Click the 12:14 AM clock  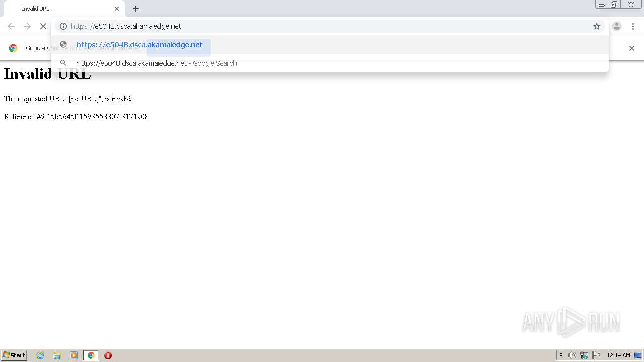(618, 355)
